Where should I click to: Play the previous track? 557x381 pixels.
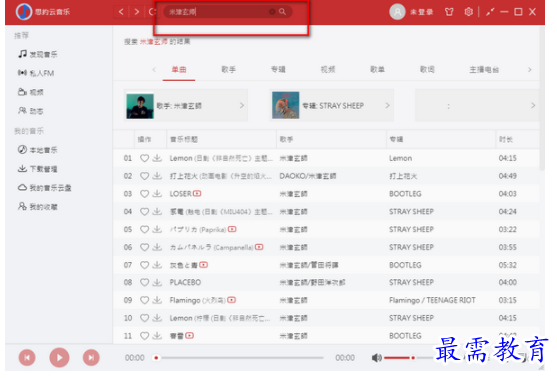coord(27,358)
